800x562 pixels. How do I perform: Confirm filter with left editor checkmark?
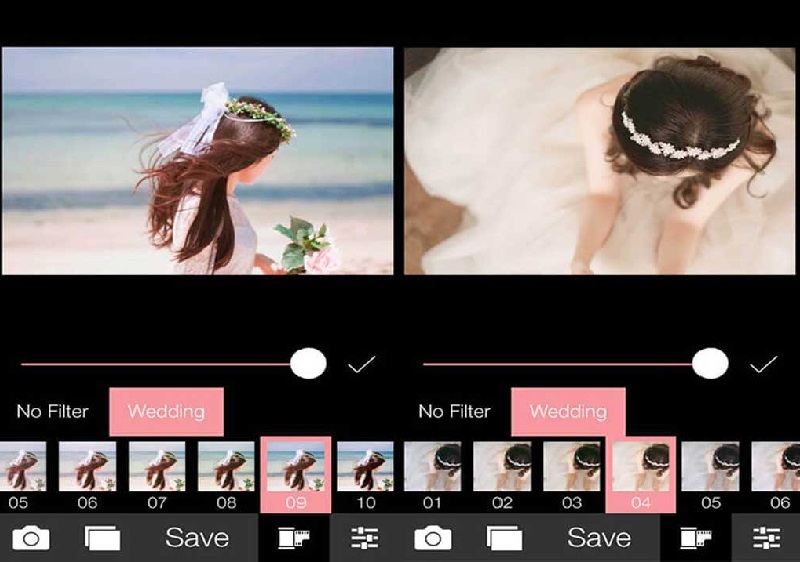coord(361,364)
